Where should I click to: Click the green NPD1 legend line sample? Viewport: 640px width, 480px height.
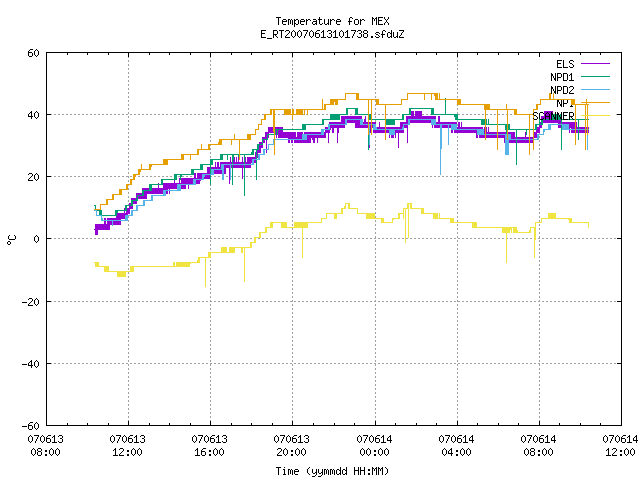click(x=595, y=76)
